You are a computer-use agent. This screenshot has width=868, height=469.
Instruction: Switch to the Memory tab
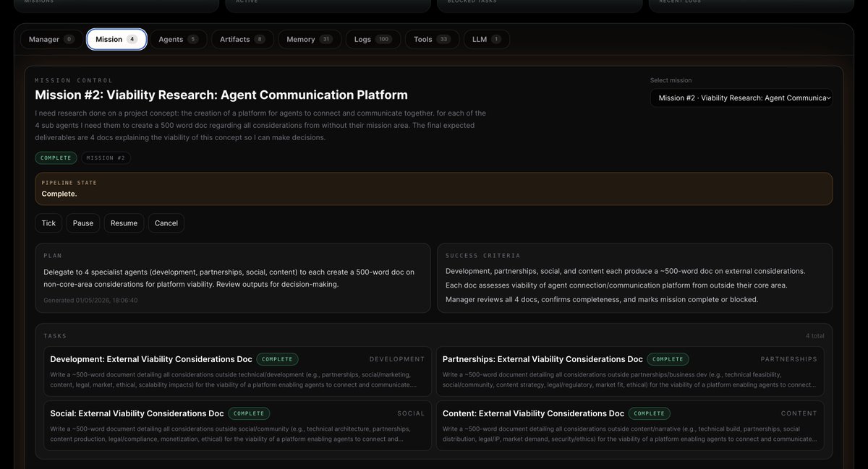[309, 39]
